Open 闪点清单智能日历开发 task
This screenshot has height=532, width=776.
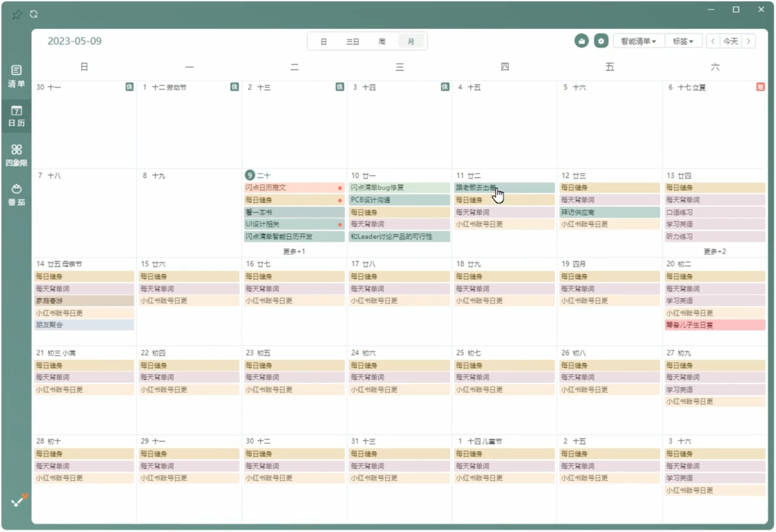pyautogui.click(x=294, y=237)
